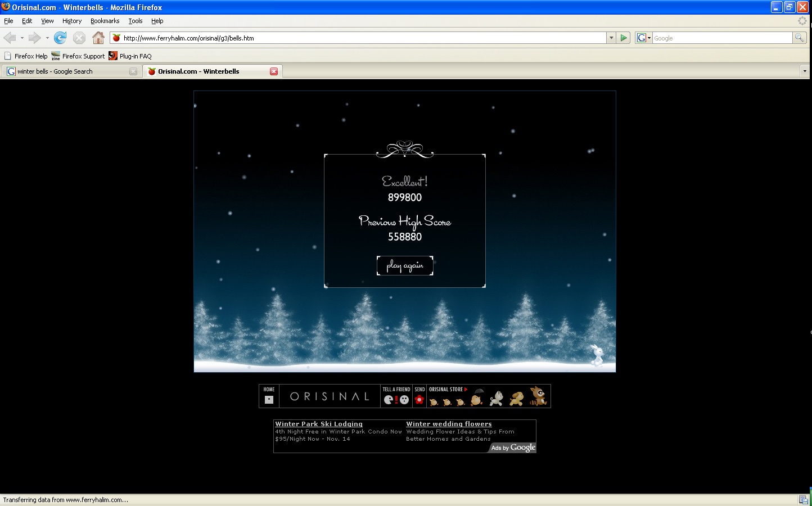This screenshot has height=506, width=812.
Task: Click the final score 899800
Action: [x=405, y=197]
